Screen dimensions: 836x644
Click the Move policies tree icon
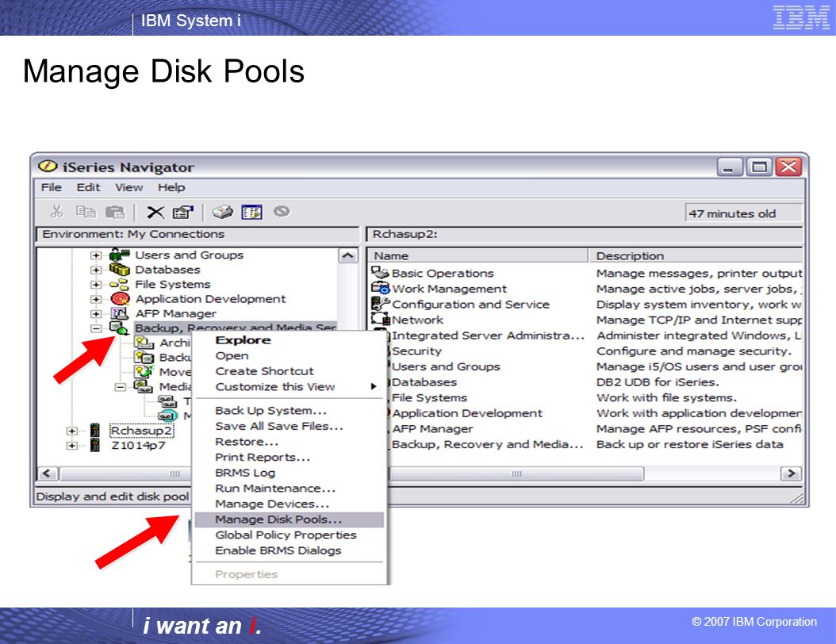pos(144,372)
